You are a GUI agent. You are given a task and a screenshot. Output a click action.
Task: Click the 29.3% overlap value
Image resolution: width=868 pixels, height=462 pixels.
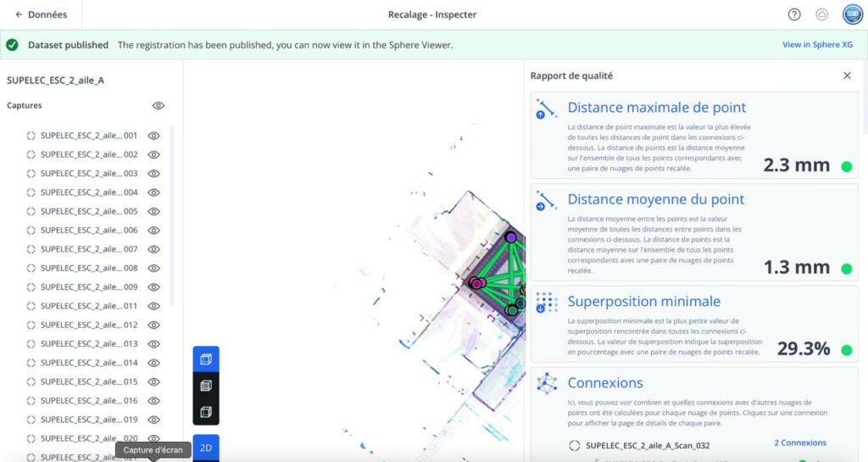click(x=804, y=348)
